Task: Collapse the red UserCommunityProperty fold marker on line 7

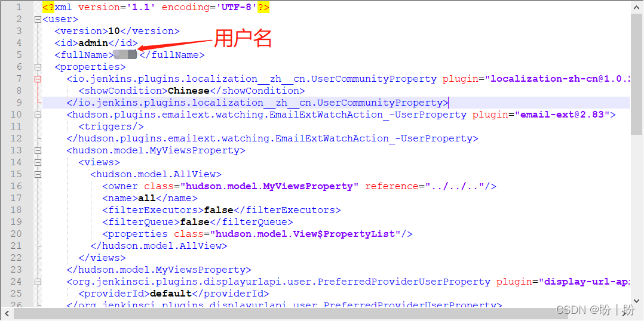Action: [x=38, y=79]
